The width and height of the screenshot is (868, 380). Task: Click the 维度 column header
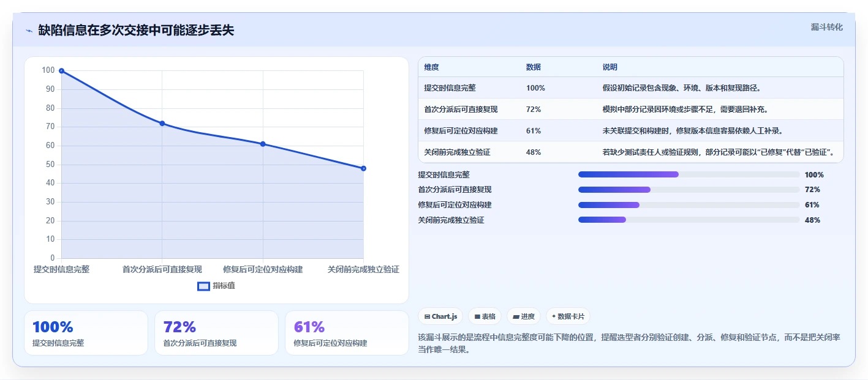[x=431, y=67]
